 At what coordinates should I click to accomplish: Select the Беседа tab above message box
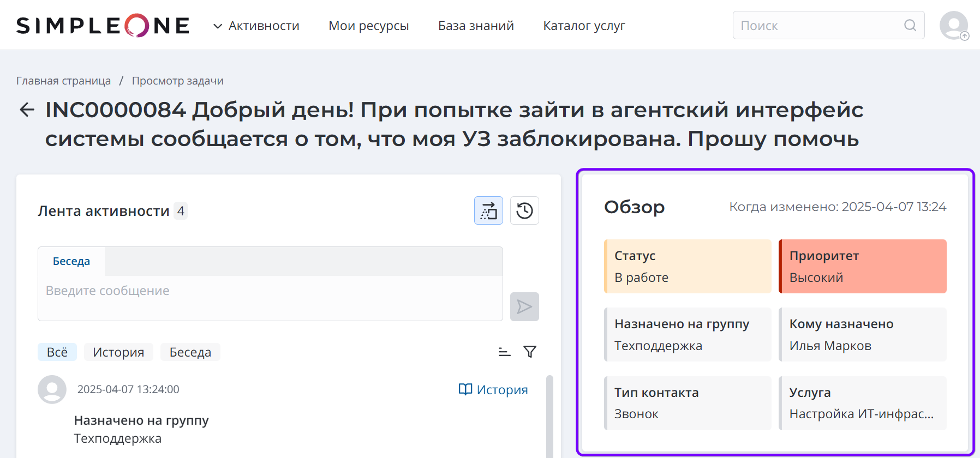click(x=71, y=261)
